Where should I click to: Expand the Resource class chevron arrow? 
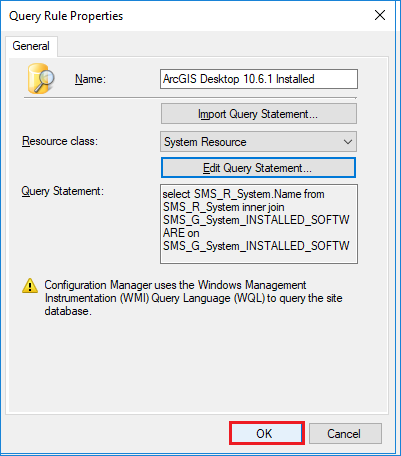(348, 142)
